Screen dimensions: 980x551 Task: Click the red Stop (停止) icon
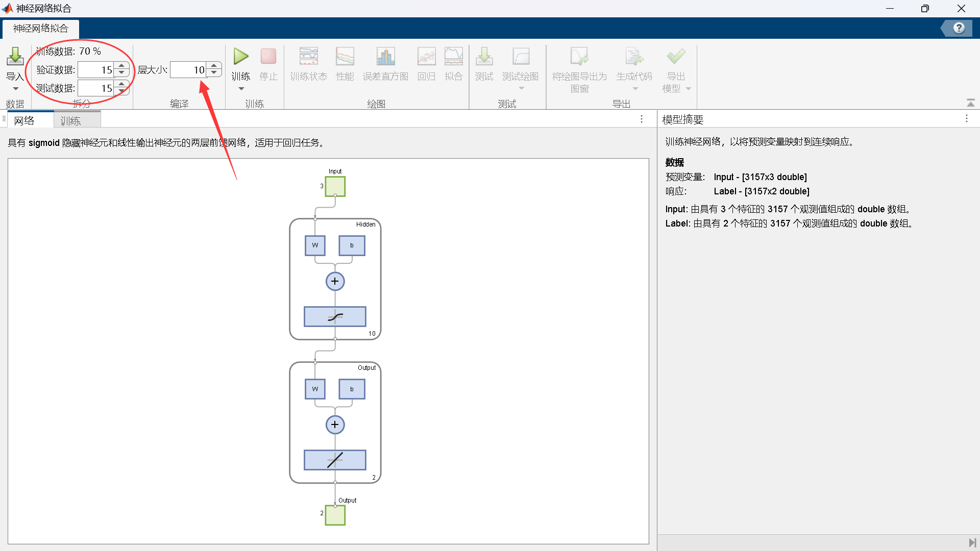[268, 56]
